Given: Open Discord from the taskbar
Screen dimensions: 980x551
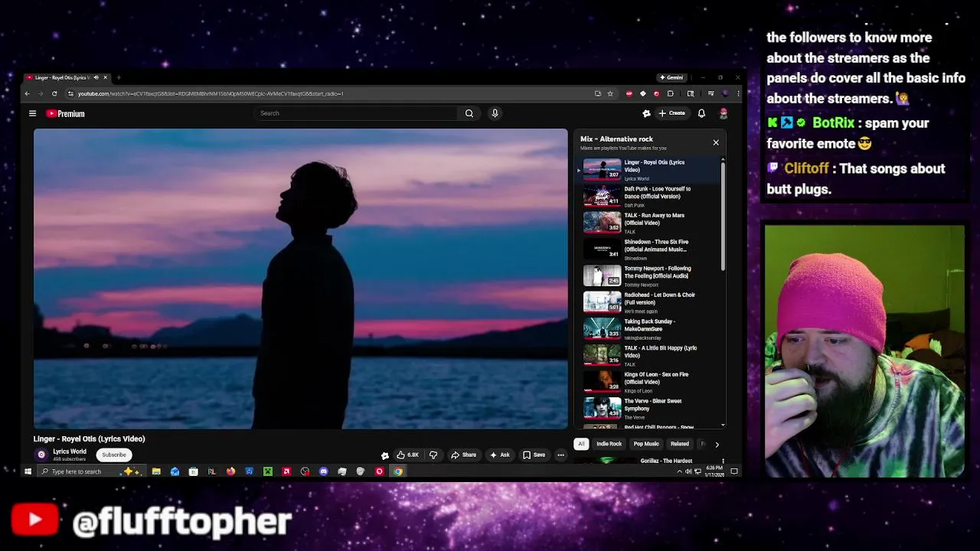Looking at the screenshot, I should pyautogui.click(x=324, y=471).
